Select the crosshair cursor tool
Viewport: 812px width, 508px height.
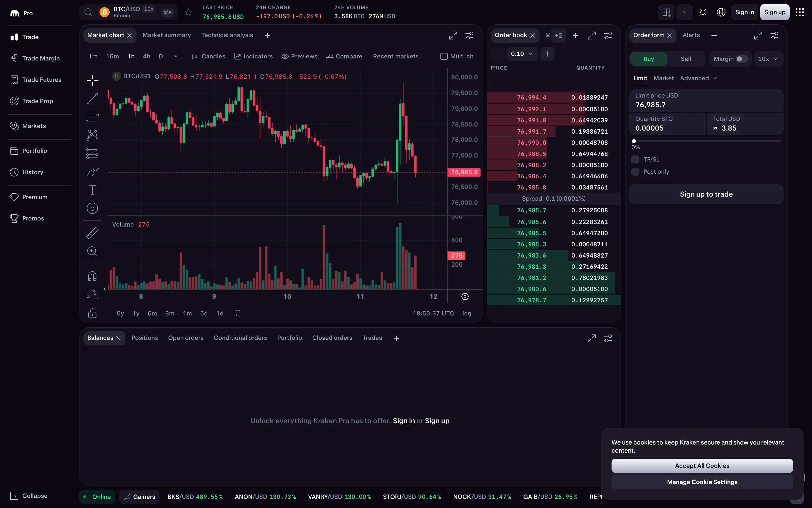[x=92, y=80]
